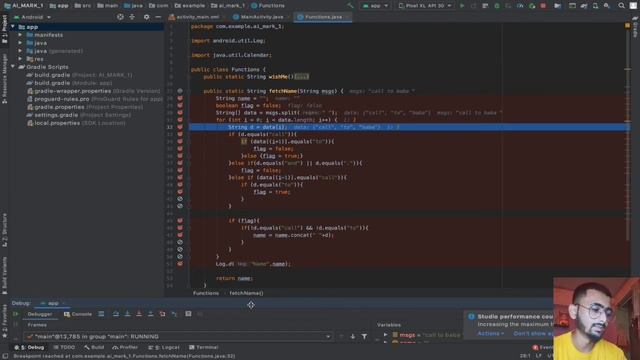Click Drop Frame icon in debugger
The width and height of the screenshot is (640, 360).
tap(162, 314)
